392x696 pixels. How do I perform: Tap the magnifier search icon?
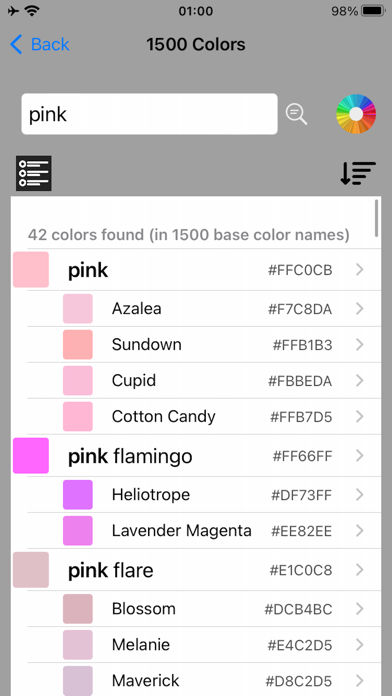[296, 114]
